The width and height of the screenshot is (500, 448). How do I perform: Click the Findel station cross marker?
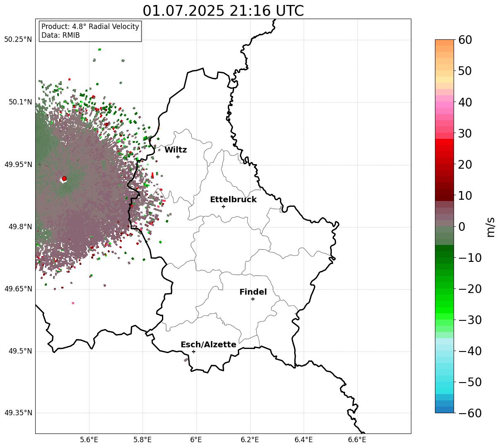click(253, 299)
